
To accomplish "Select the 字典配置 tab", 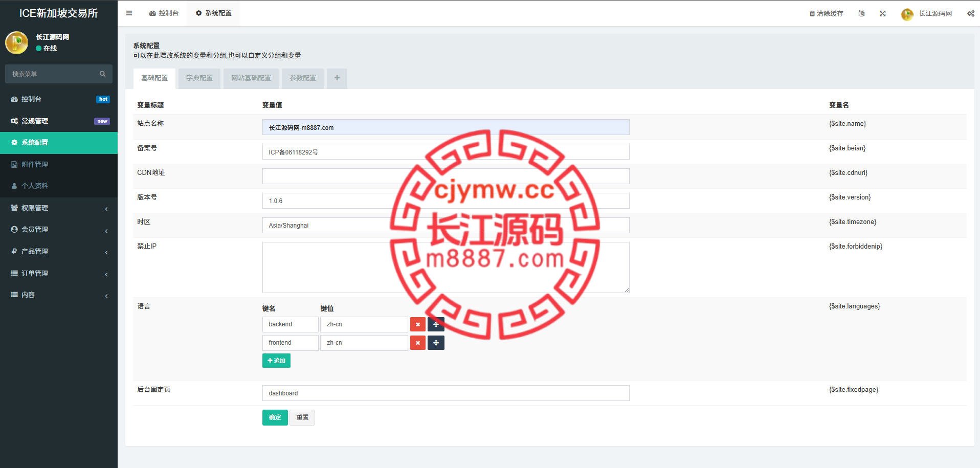I will click(x=199, y=78).
